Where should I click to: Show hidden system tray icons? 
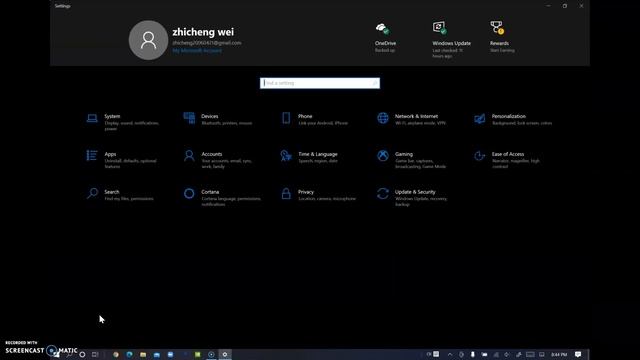450,354
